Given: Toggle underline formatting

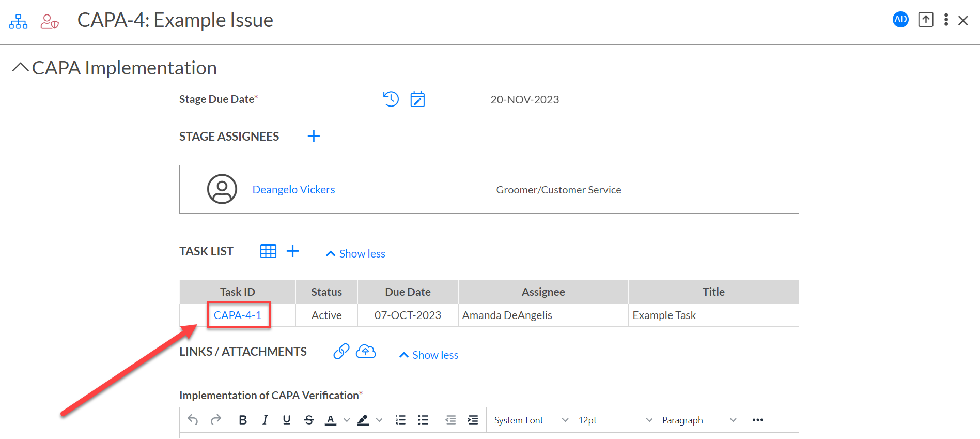Looking at the screenshot, I should [x=287, y=420].
